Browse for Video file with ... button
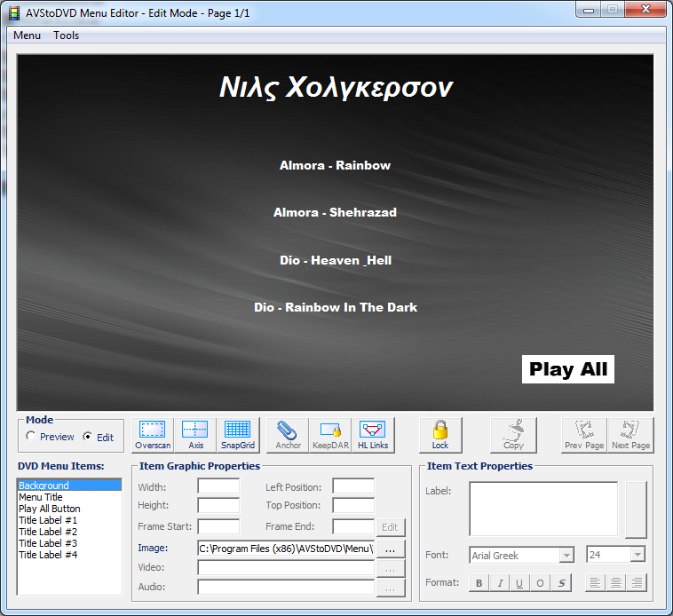 tap(390, 568)
